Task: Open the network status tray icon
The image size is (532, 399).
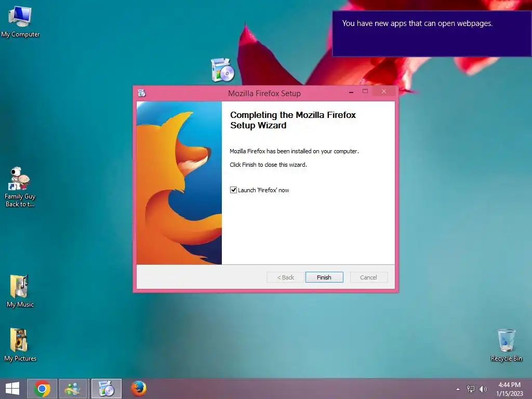Action: 471,389
